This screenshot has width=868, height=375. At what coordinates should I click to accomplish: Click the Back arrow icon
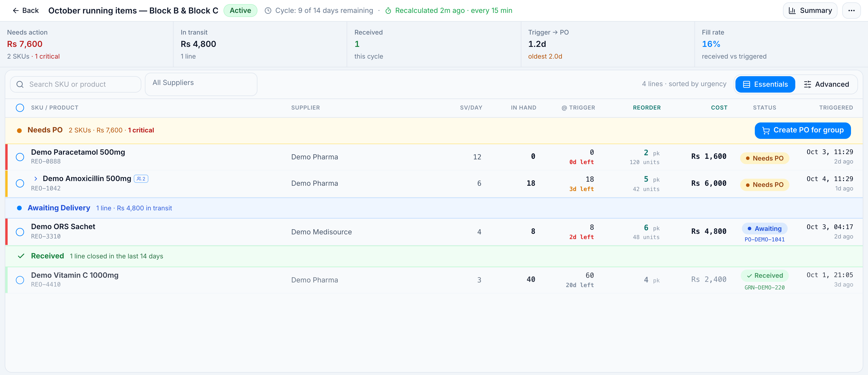pos(15,10)
